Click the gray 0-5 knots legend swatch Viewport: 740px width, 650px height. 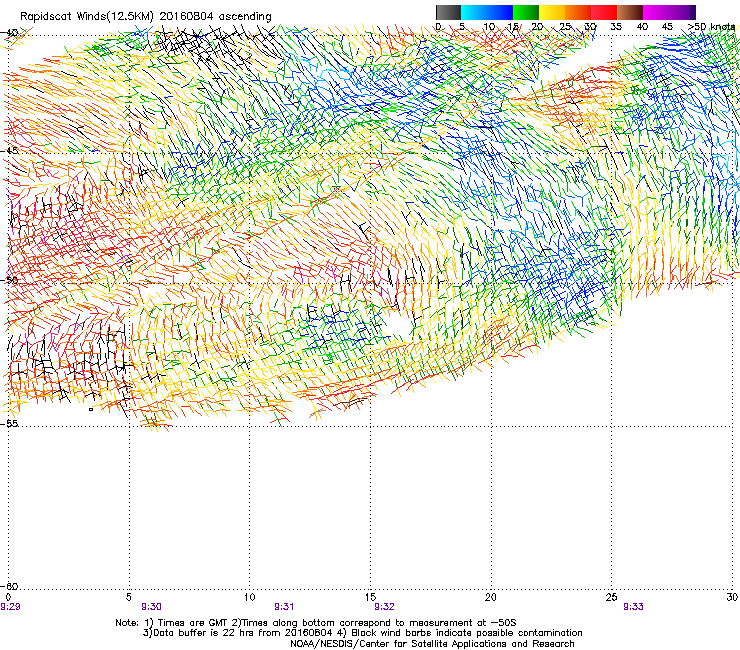(x=448, y=12)
